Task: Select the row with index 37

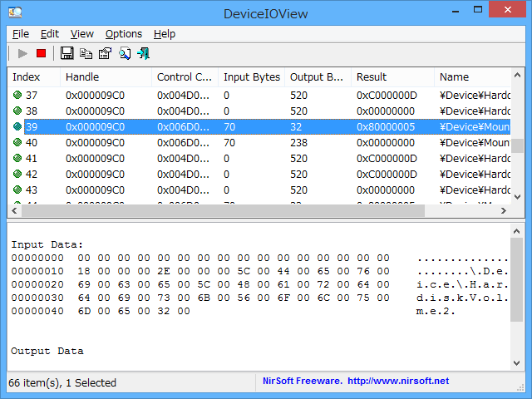Action: click(259, 95)
